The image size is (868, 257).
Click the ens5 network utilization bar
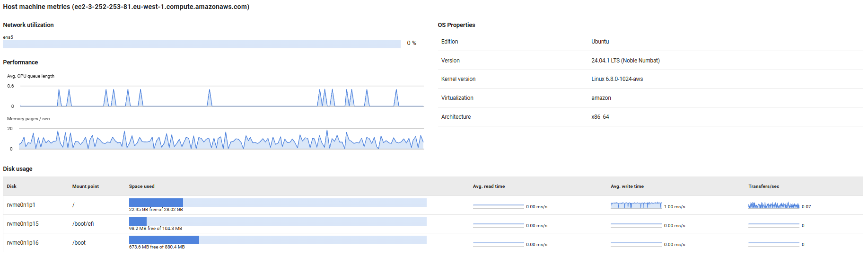(202, 44)
